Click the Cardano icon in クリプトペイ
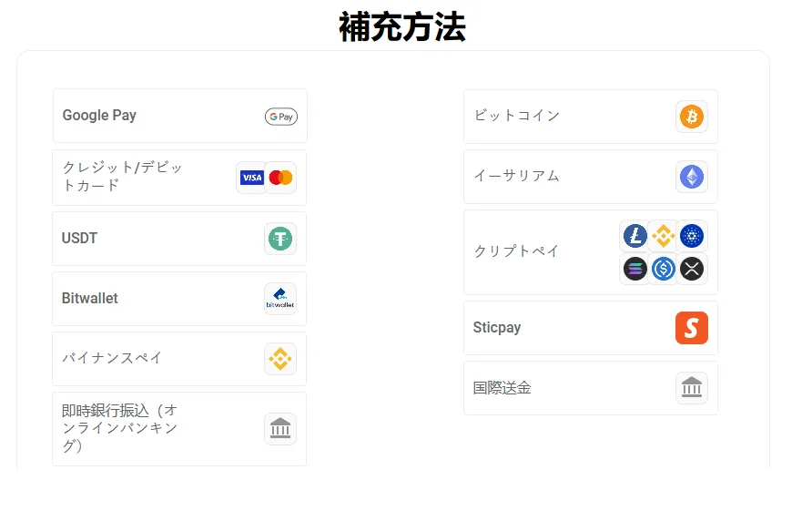The height and width of the screenshot is (511, 812). [692, 236]
